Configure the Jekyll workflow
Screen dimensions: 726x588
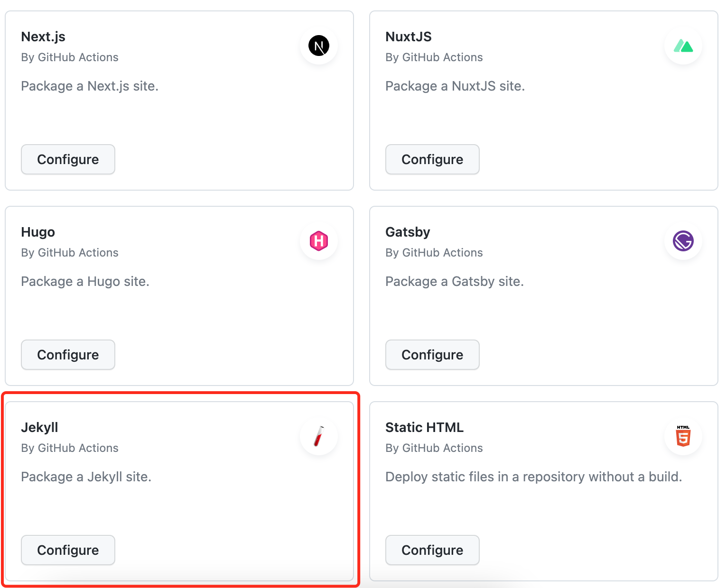[x=68, y=550]
